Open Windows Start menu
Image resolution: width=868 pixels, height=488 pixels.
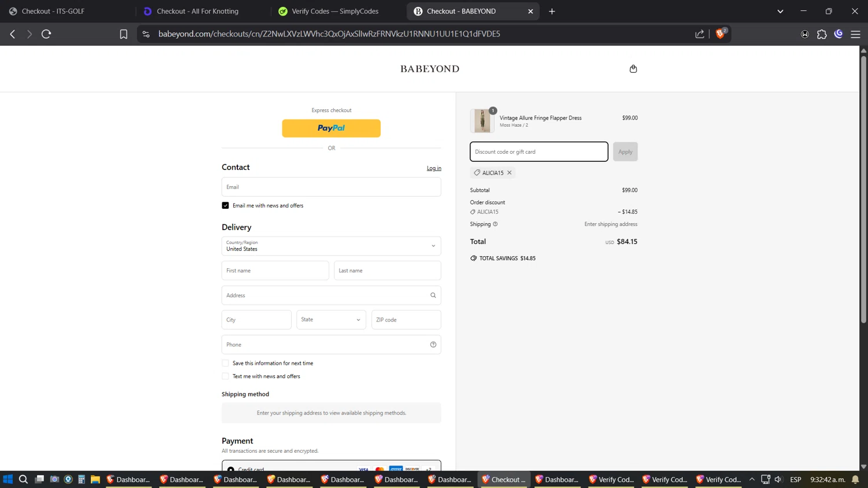8,479
